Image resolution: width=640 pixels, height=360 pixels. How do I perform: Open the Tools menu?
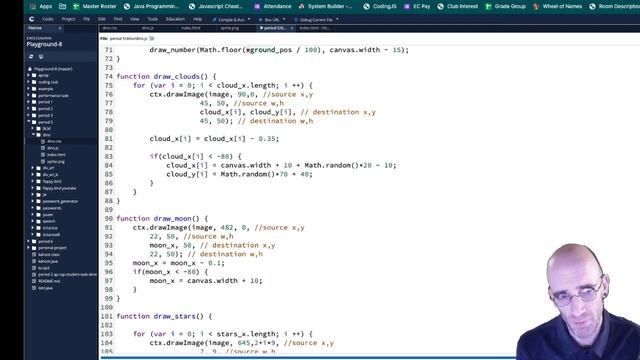pyautogui.click(x=152, y=19)
